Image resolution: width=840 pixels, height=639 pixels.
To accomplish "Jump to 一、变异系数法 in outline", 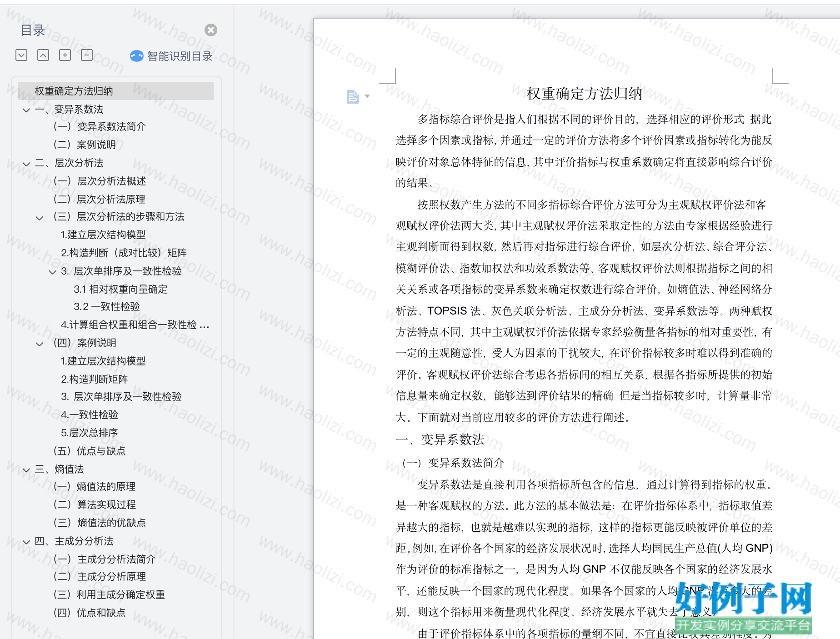I will click(x=69, y=109).
